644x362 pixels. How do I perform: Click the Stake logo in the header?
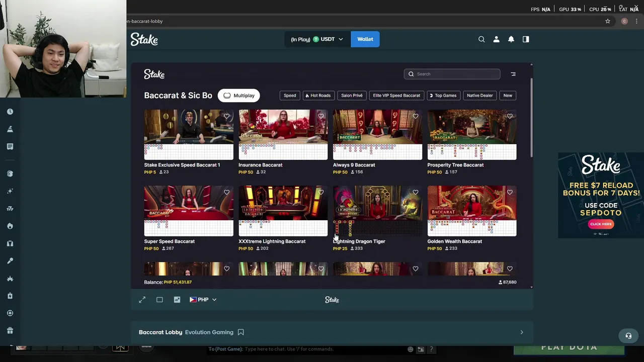[x=144, y=39]
